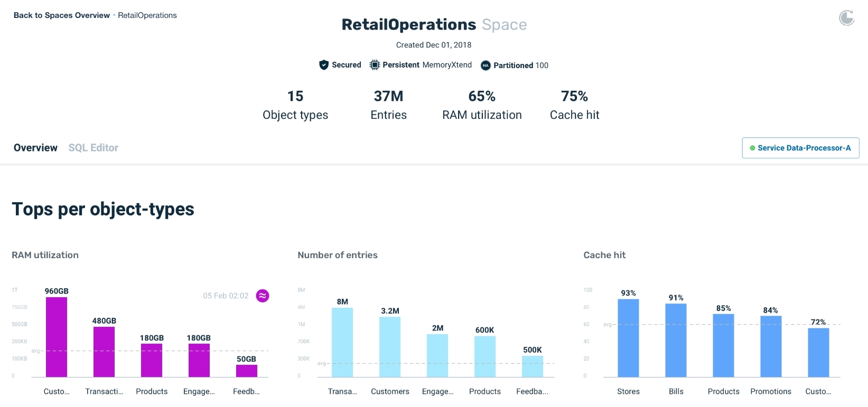Image resolution: width=868 pixels, height=407 pixels.
Task: Click the 8M Transactions entries bar
Action: (342, 342)
